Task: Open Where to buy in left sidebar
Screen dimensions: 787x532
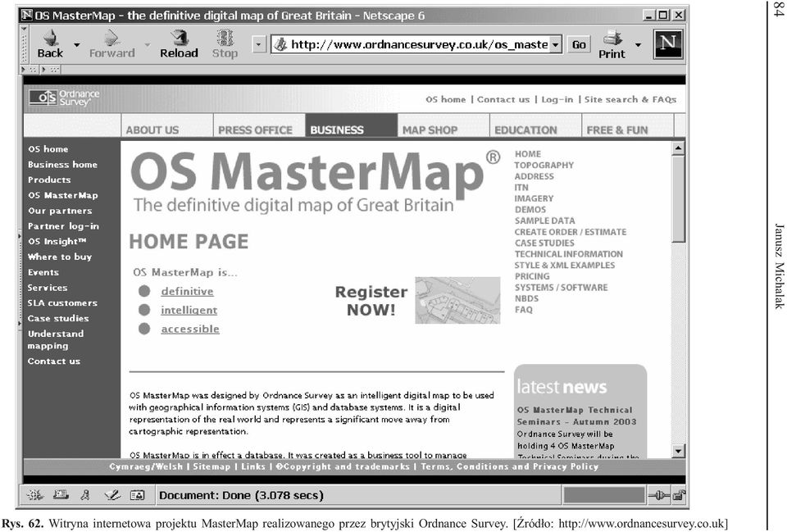Action: [x=60, y=257]
